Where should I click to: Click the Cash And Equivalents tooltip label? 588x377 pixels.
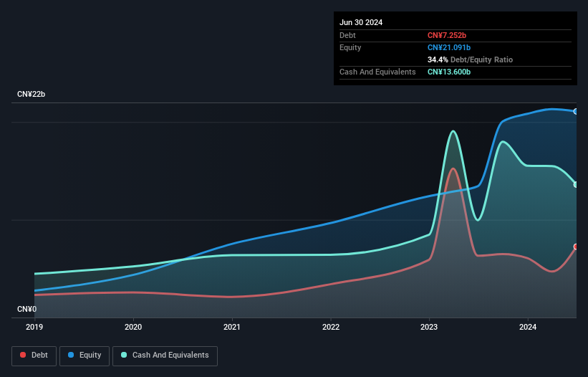377,72
